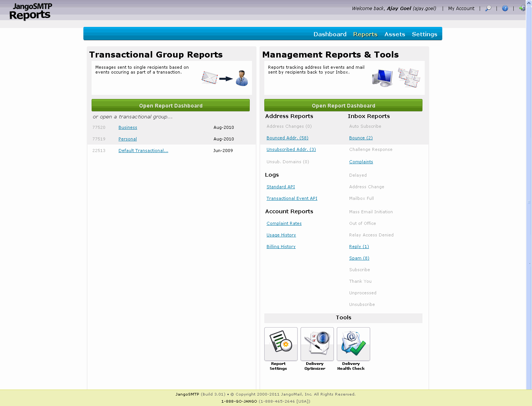
Task: Open the help question mark icon
Action: (505, 8)
